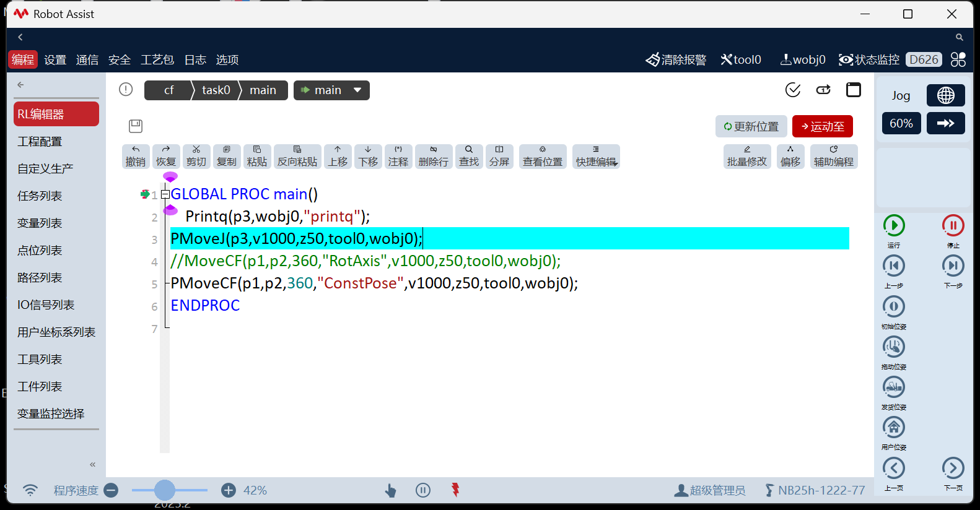Click the Find (查找) search tool
This screenshot has height=510, width=980.
pos(469,157)
